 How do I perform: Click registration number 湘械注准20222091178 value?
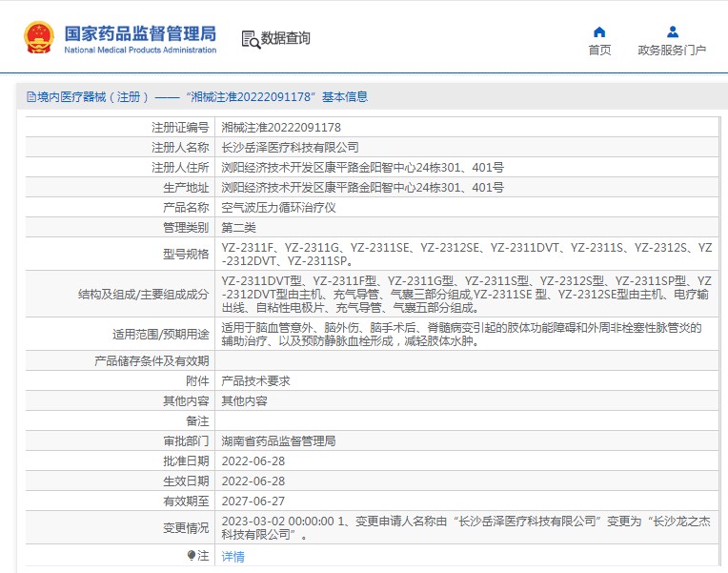pyautogui.click(x=281, y=127)
